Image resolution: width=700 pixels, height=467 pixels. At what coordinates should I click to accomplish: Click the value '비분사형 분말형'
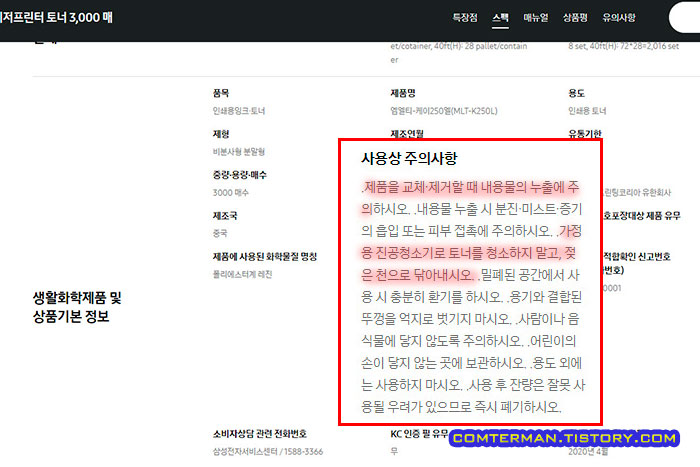(239, 152)
